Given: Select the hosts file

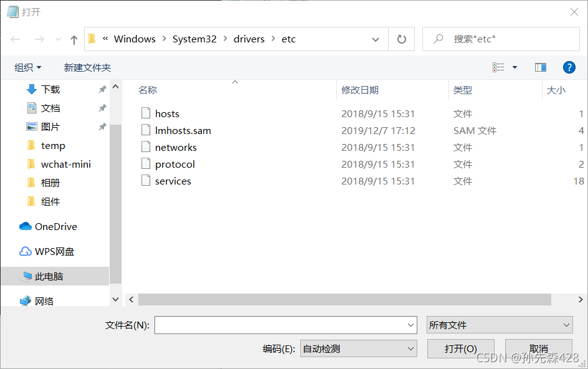Looking at the screenshot, I should point(168,113).
